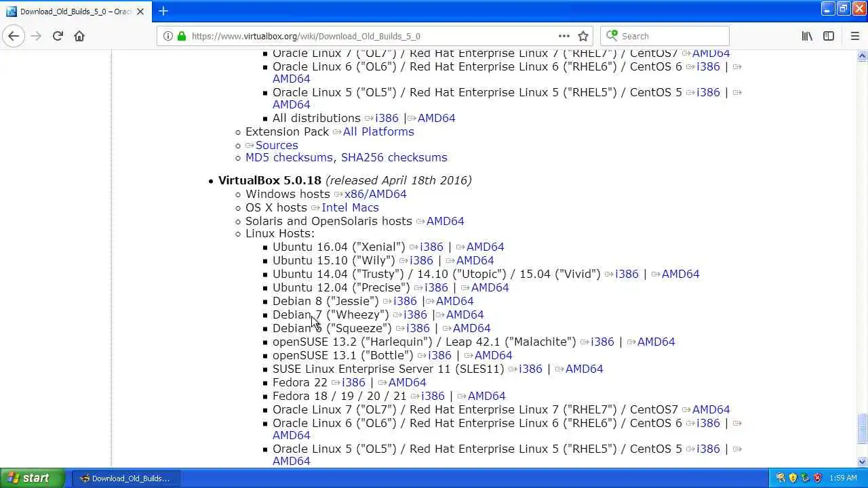
Task: Click the scrollbar down arrow
Action: click(x=862, y=462)
